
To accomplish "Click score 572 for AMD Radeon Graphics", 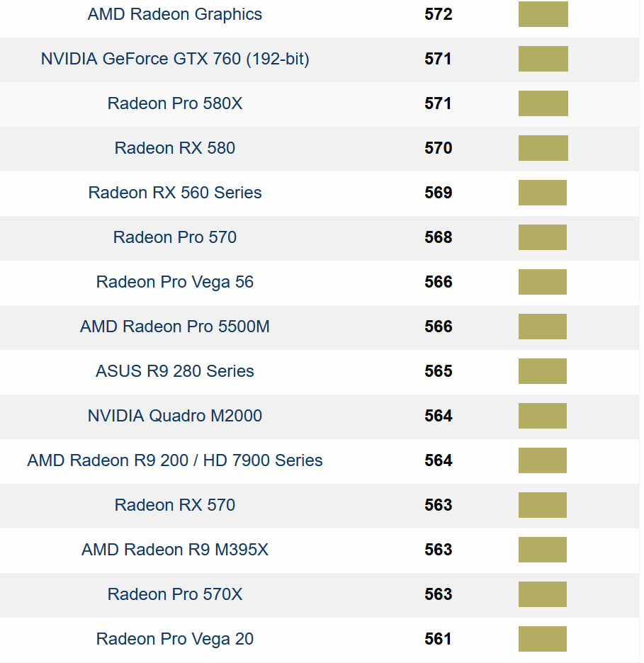I will [x=439, y=14].
